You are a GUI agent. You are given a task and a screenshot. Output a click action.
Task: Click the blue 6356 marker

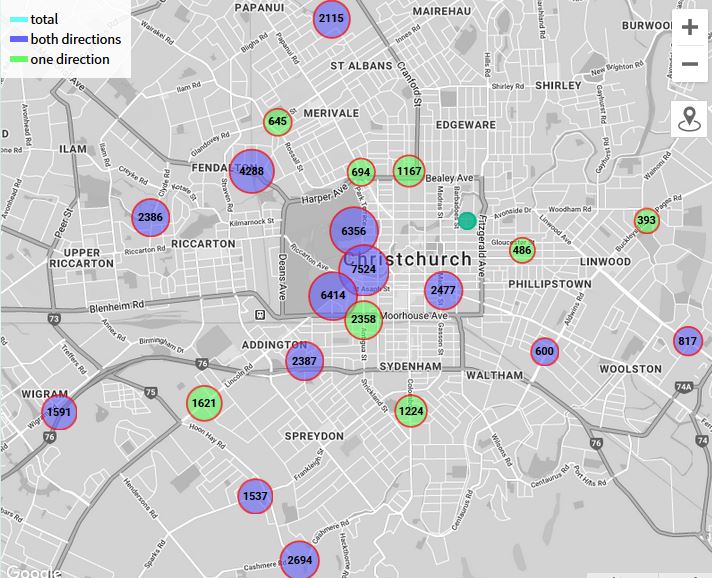[x=354, y=231]
